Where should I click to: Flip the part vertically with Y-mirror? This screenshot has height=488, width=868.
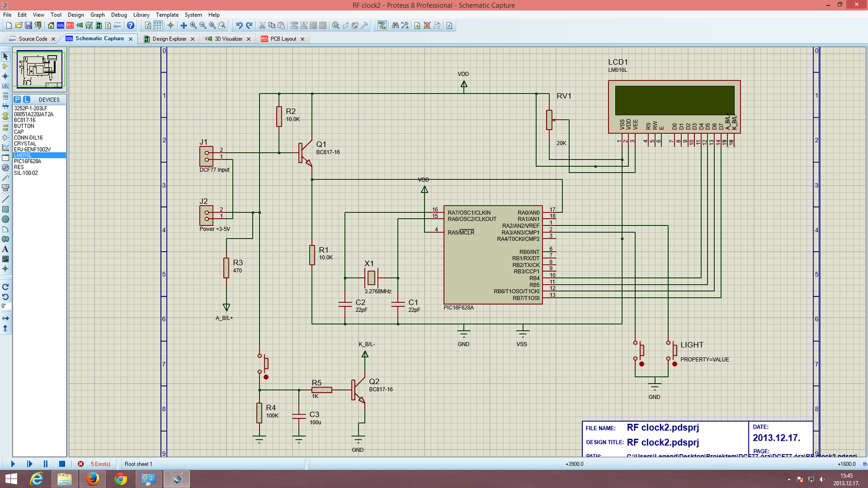point(5,328)
